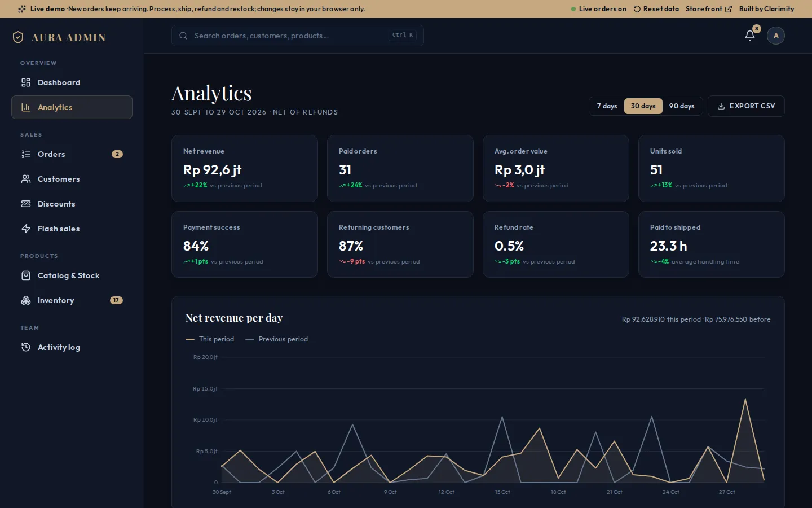Click the Paid to shipped 23.3 h card
The image size is (812, 508).
712,244
